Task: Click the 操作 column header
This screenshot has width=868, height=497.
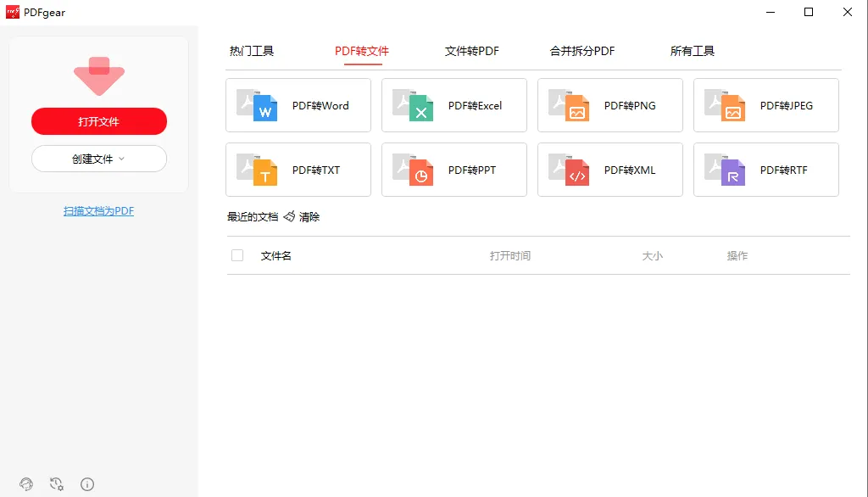Action: pos(737,256)
